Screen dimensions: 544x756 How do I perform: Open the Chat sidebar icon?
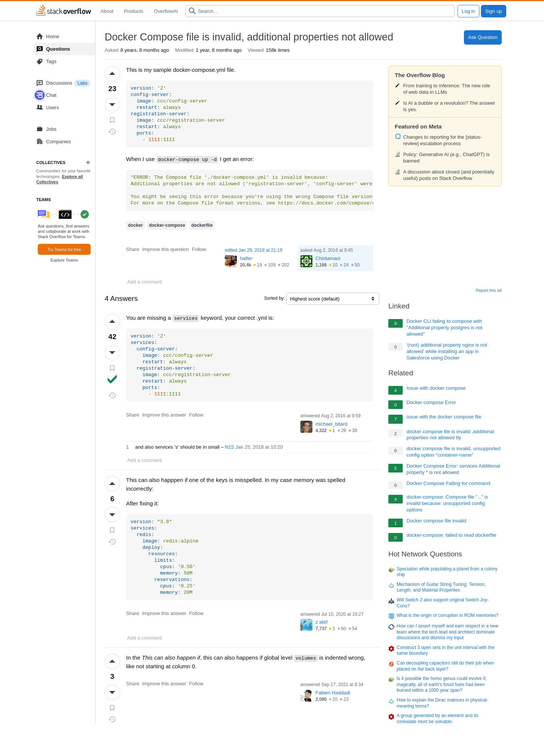click(40, 95)
